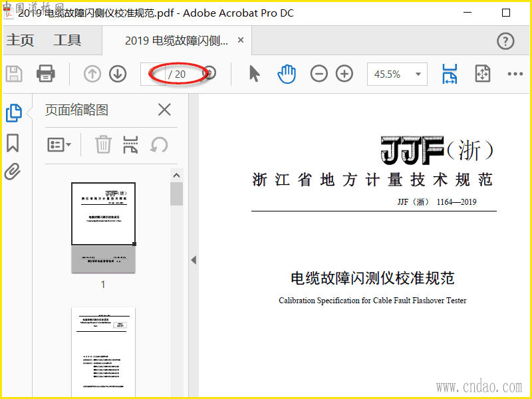Click the rotate pages icon

(x=159, y=145)
